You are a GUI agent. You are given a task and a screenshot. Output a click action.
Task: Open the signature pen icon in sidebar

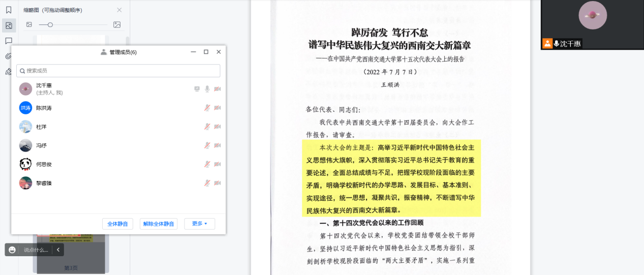click(x=8, y=72)
